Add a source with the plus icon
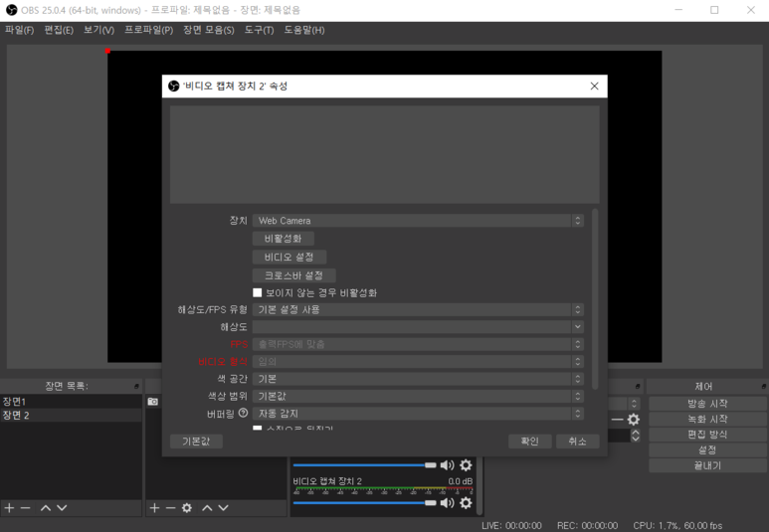This screenshot has height=532, width=769. (x=154, y=508)
